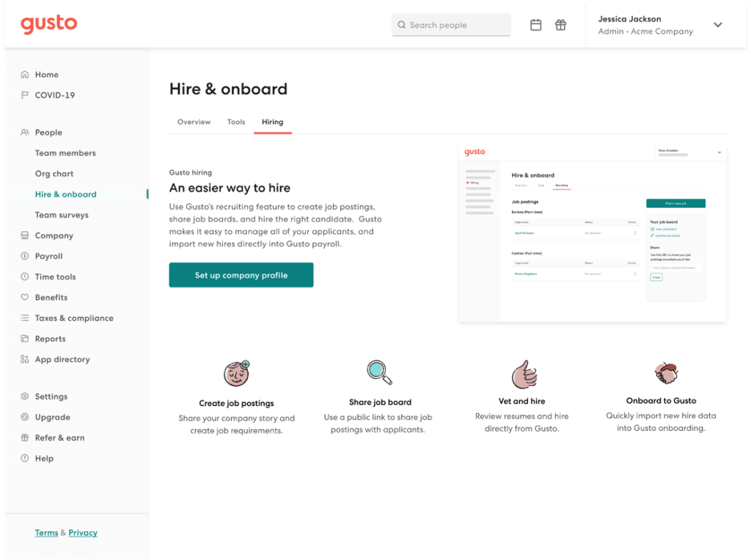Click the gift icon near the profile
The height and width of the screenshot is (560, 751).
pyautogui.click(x=561, y=25)
